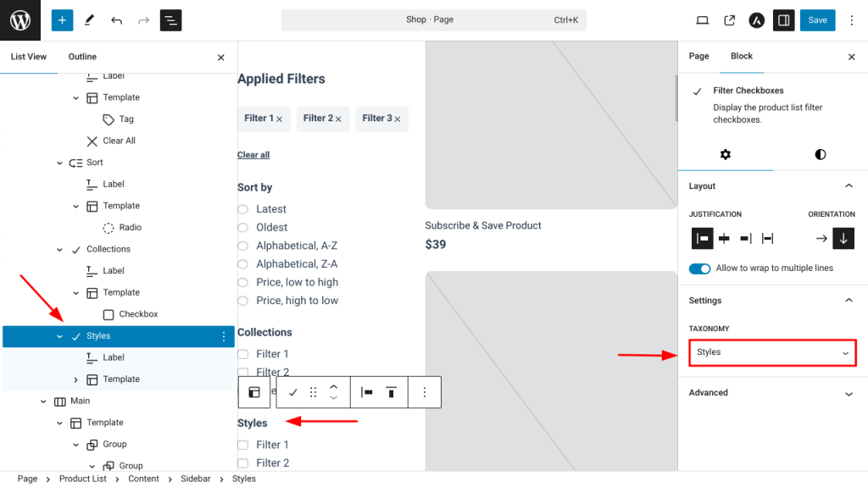This screenshot has width=868, height=487.
Task: Open the Taxonomy Styles dropdown
Action: (772, 352)
